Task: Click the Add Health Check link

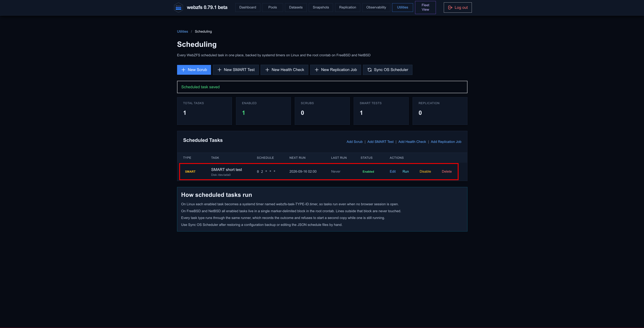Action: pos(412,142)
